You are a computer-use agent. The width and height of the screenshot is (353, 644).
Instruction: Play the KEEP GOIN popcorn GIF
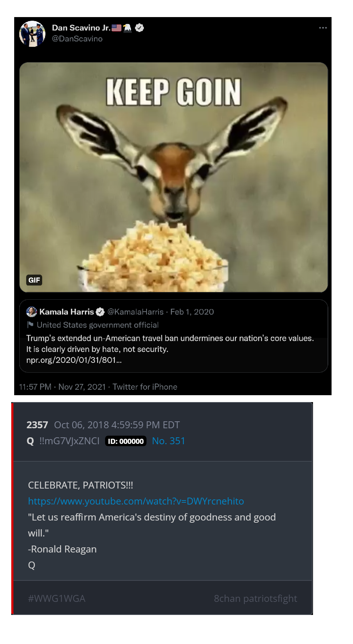tap(174, 177)
